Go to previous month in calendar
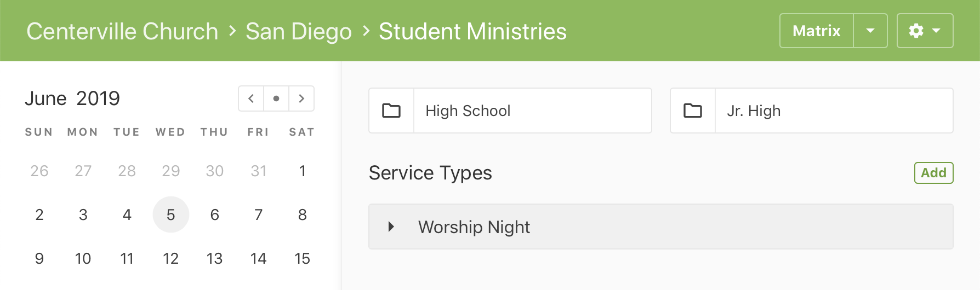Viewport: 980px width, 290px height. [x=251, y=98]
